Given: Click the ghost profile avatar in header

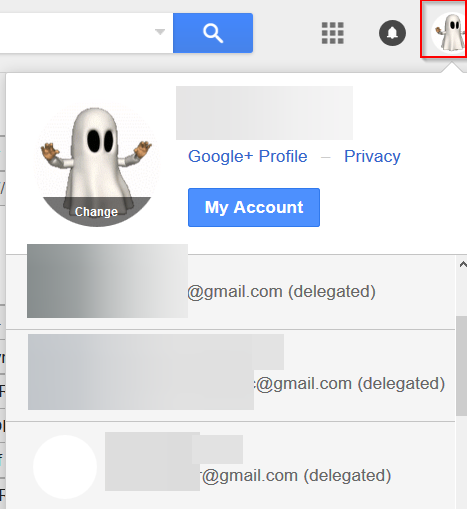Looking at the screenshot, I should point(449,33).
